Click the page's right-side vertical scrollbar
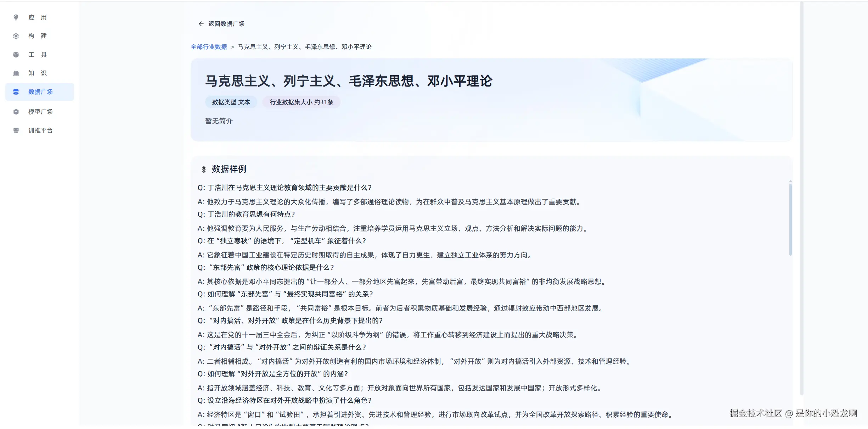 [802, 199]
